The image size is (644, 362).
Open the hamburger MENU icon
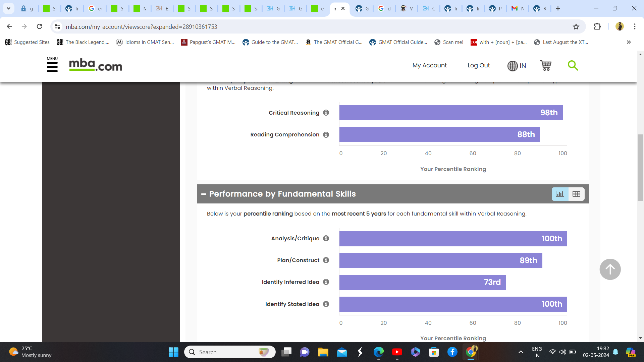pyautogui.click(x=52, y=67)
